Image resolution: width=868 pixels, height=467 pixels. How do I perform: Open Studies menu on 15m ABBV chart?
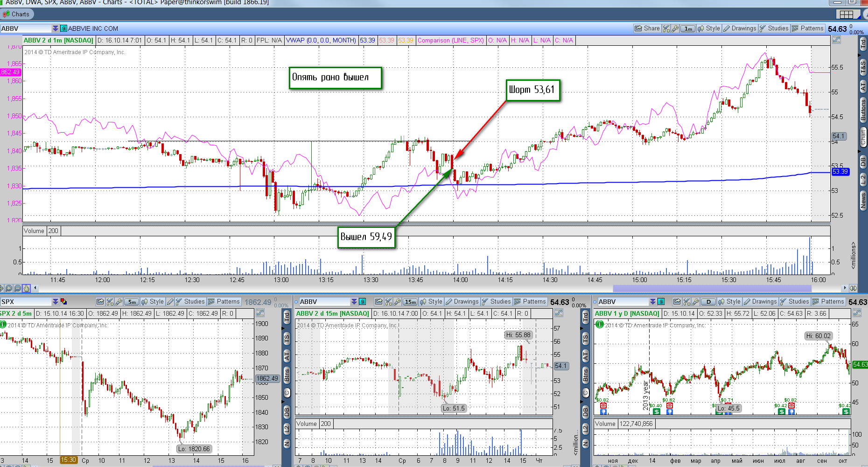point(497,302)
